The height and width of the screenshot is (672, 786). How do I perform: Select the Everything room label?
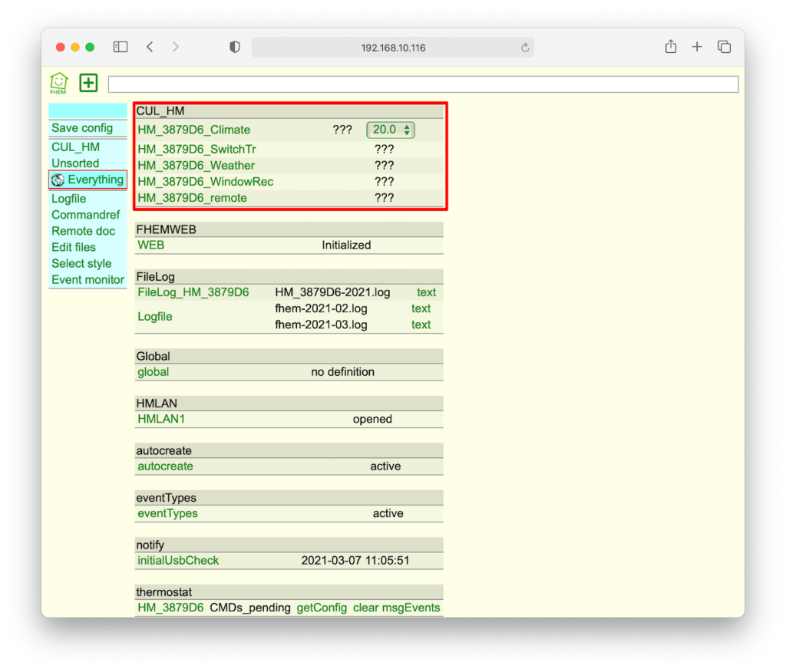click(96, 180)
